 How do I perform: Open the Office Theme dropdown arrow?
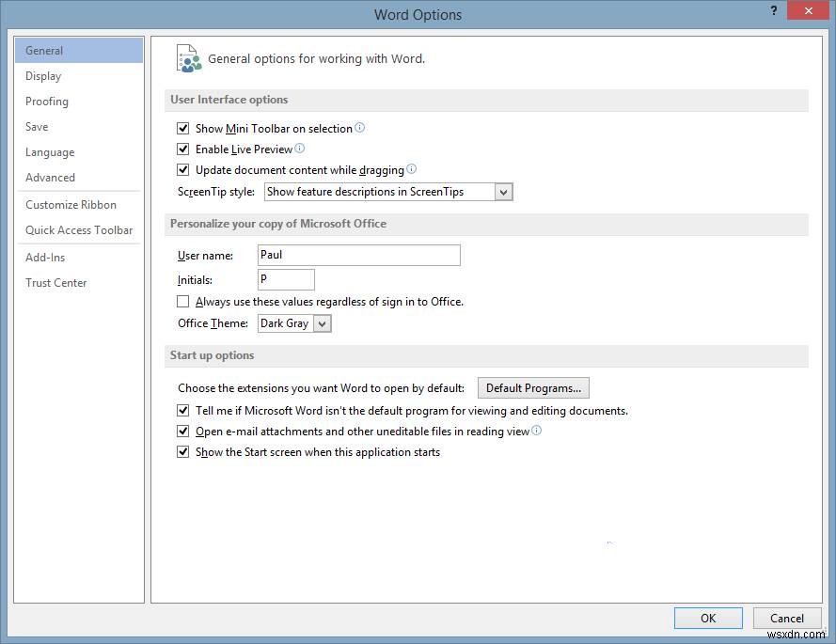click(x=322, y=323)
